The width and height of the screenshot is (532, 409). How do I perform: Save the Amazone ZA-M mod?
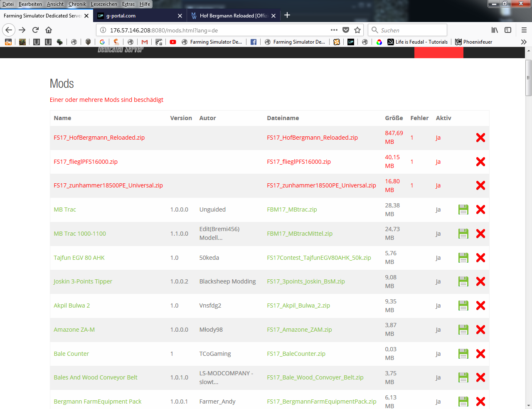click(463, 330)
